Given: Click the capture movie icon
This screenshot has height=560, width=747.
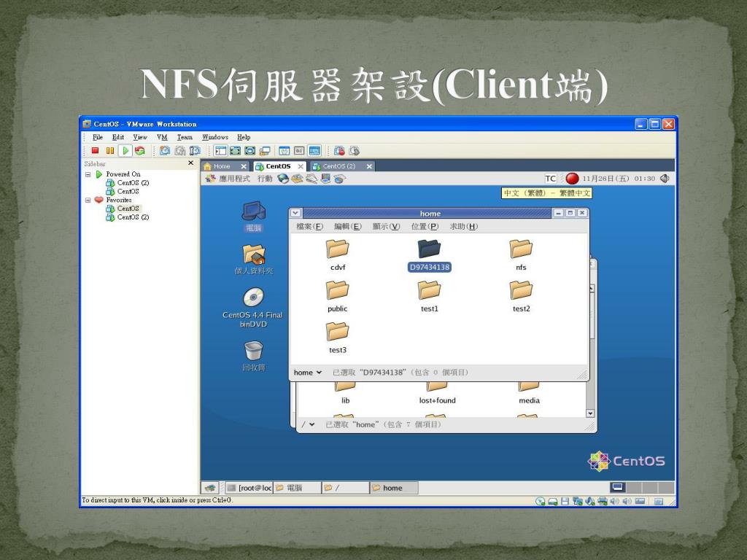Looking at the screenshot, I should [339, 150].
